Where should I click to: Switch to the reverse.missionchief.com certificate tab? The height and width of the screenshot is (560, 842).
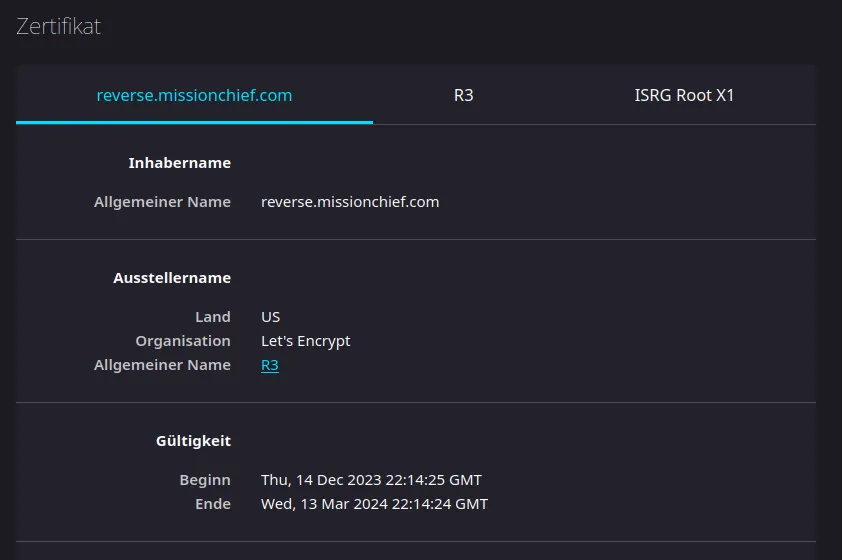click(194, 96)
